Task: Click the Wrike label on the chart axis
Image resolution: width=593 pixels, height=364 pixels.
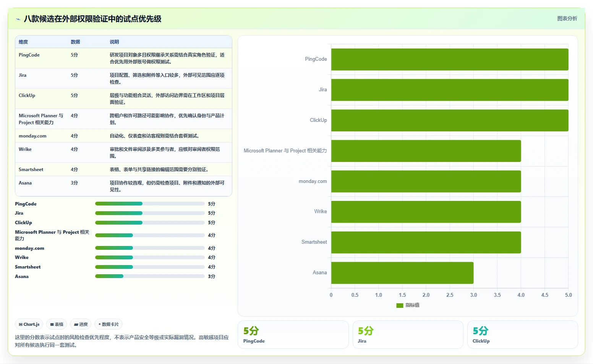Action: coord(321,212)
